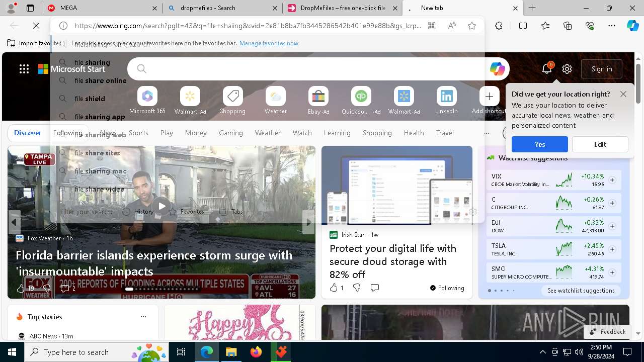The image size is (644, 362).
Task: Go to previous carousel story
Action: [x=14, y=222]
